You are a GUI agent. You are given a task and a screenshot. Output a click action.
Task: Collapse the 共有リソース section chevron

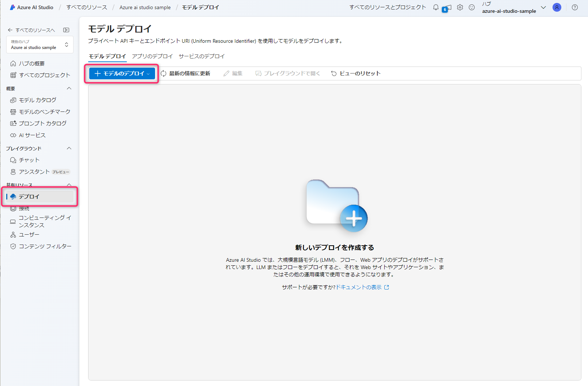[x=69, y=185]
